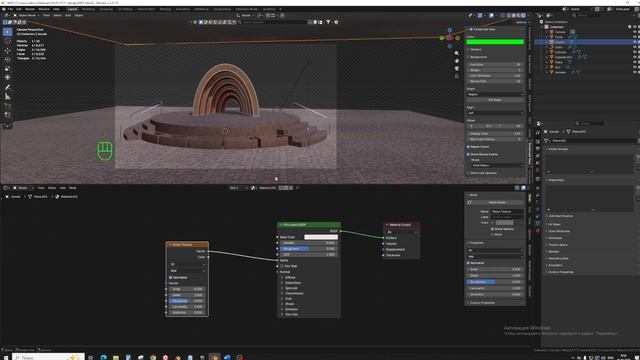Click the Set Origin button
Image resolution: width=640 pixels, height=360 pixels.
coord(495,100)
